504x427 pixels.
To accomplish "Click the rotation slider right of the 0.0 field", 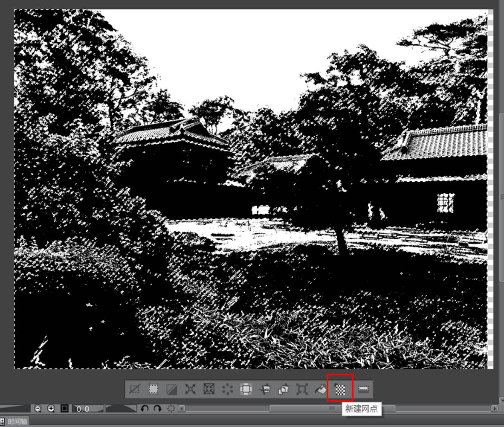I will [121, 409].
